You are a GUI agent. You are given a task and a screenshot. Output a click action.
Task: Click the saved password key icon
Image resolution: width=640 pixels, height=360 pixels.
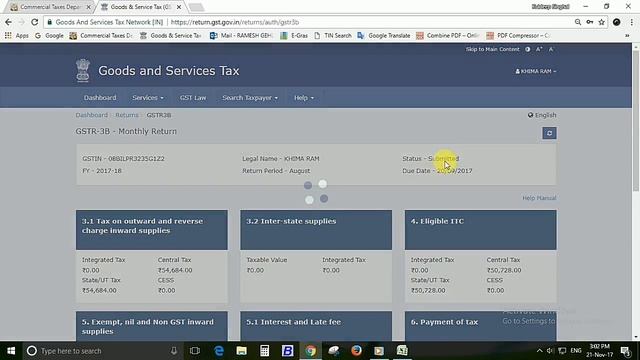coord(590,22)
